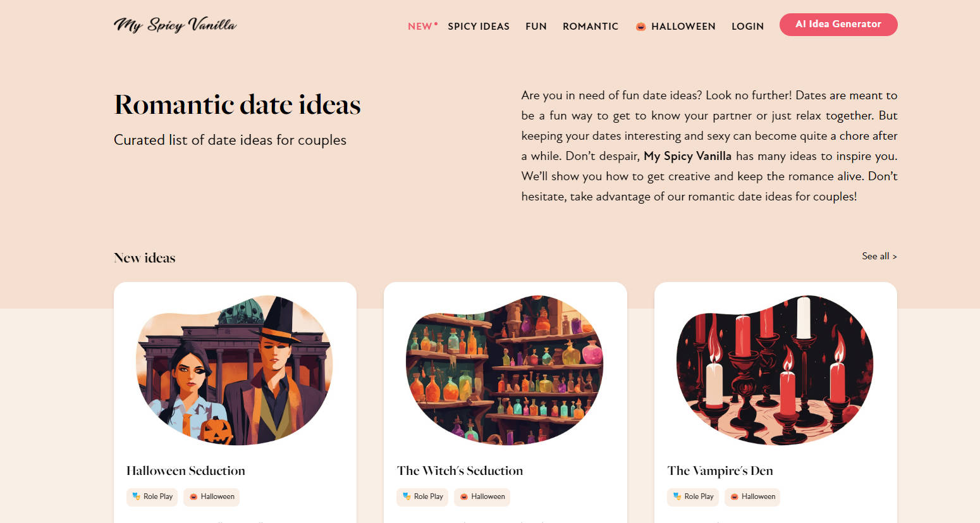This screenshot has width=980, height=523.
Task: Click the pumpkin icon beside Halloween menu
Action: 640,27
